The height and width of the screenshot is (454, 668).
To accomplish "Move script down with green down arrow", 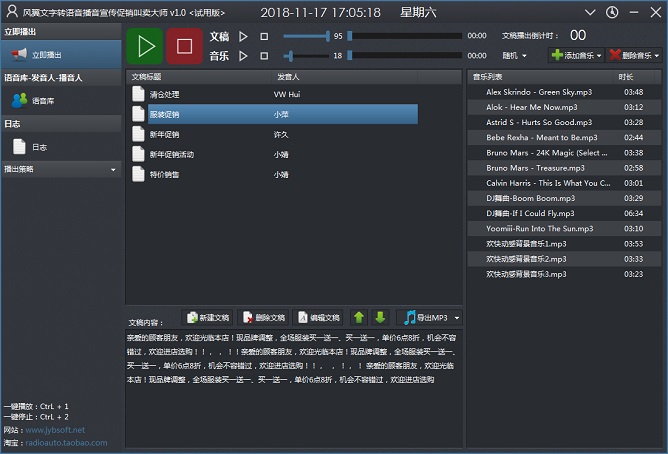I will (x=380, y=317).
